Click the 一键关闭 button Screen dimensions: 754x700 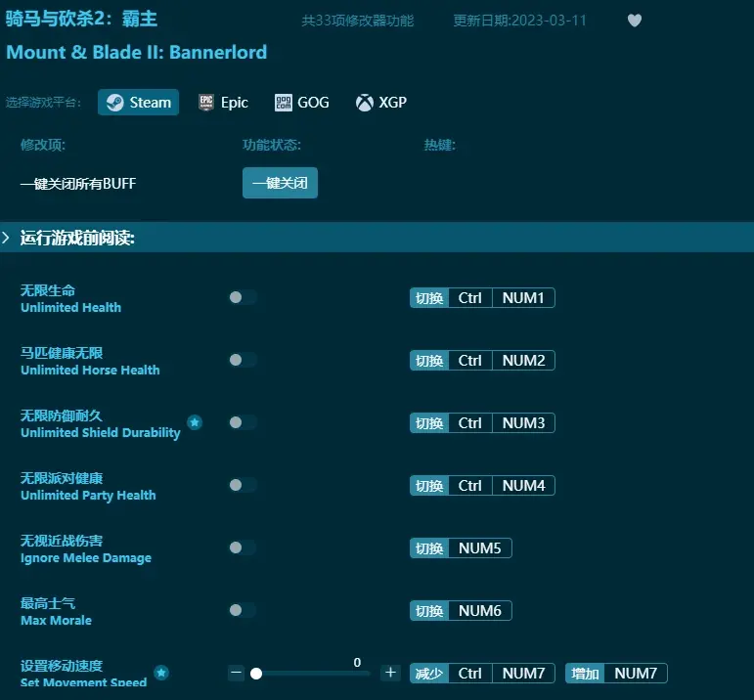(x=280, y=183)
